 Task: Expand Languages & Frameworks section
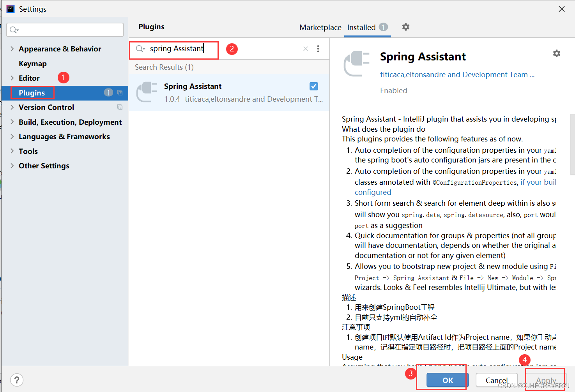pyautogui.click(x=12, y=136)
